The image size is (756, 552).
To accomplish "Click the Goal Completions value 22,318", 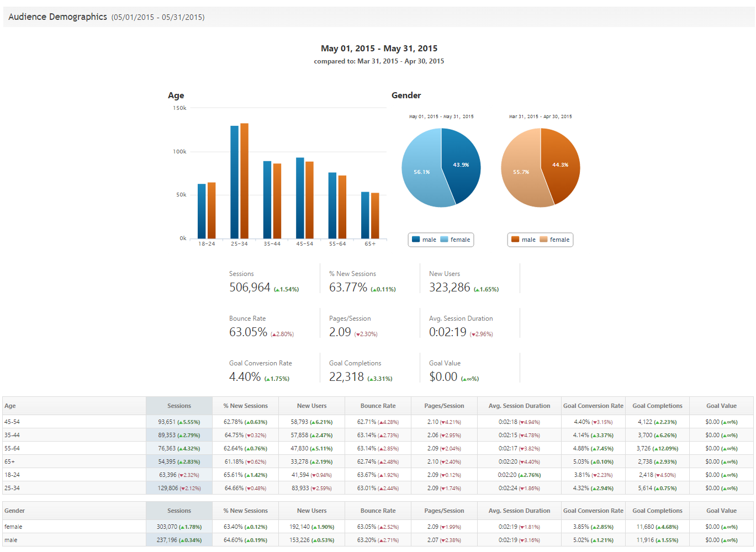I will [346, 377].
